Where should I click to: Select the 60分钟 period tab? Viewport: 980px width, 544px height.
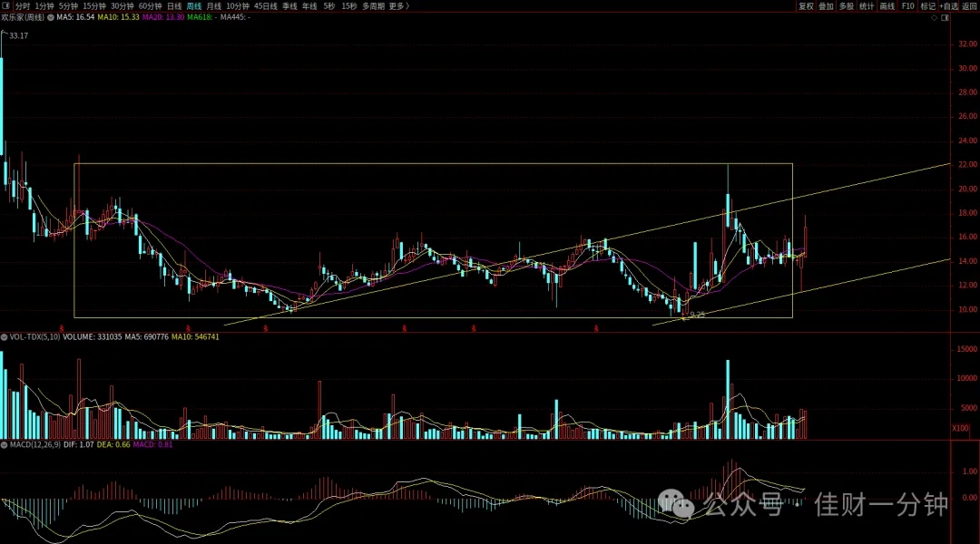click(150, 6)
